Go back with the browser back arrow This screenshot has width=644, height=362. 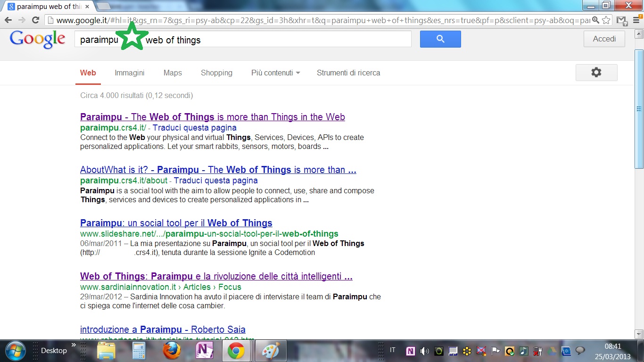point(8,20)
